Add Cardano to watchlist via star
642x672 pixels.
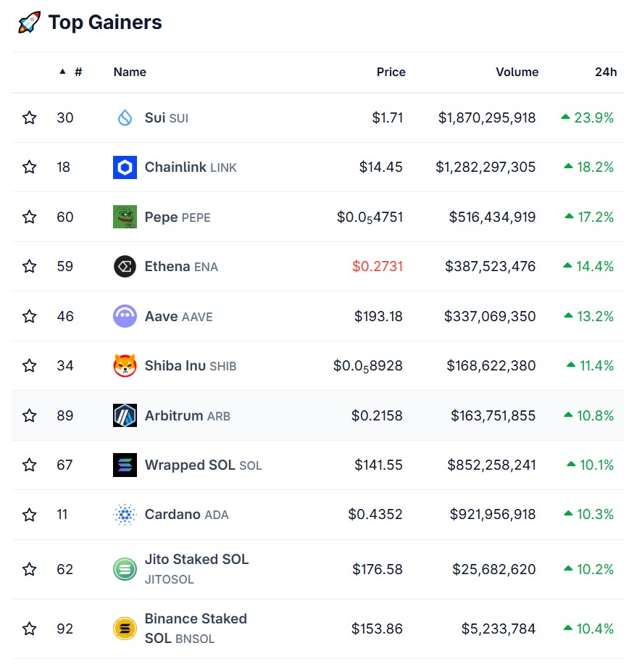29,514
